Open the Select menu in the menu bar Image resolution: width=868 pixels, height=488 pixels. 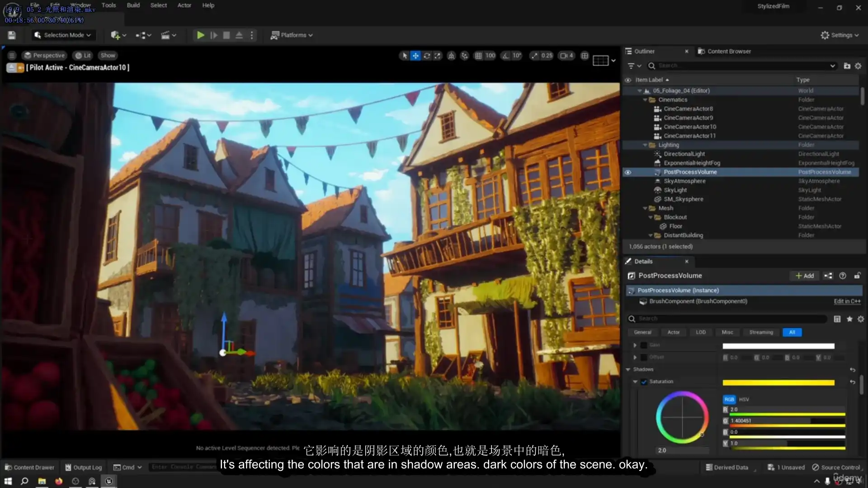click(x=158, y=5)
